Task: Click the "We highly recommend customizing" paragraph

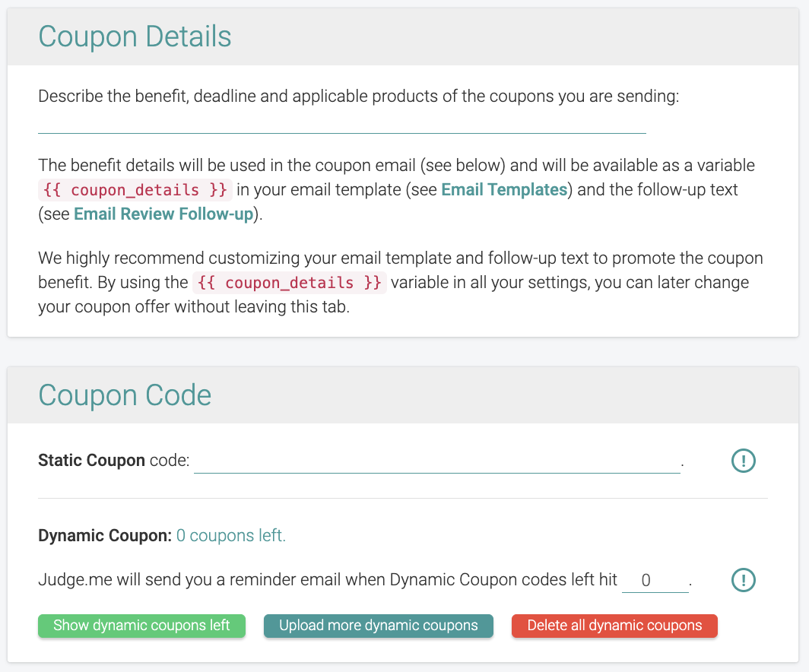Action: point(400,258)
